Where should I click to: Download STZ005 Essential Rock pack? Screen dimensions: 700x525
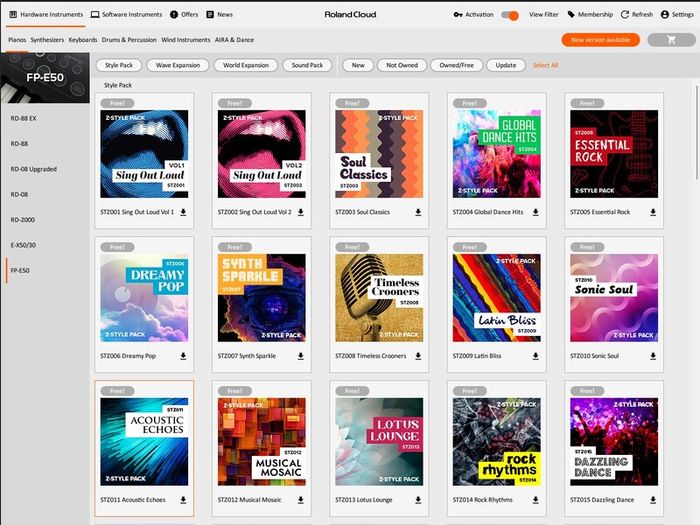[x=653, y=212]
